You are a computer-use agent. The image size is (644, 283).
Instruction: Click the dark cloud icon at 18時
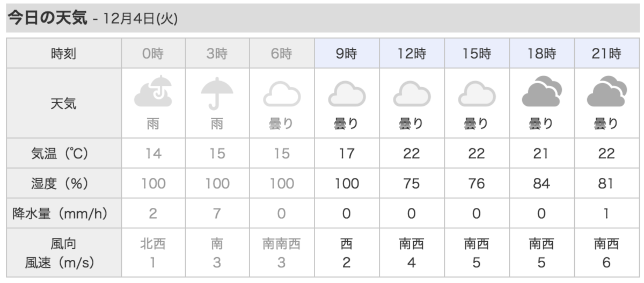[541, 91]
